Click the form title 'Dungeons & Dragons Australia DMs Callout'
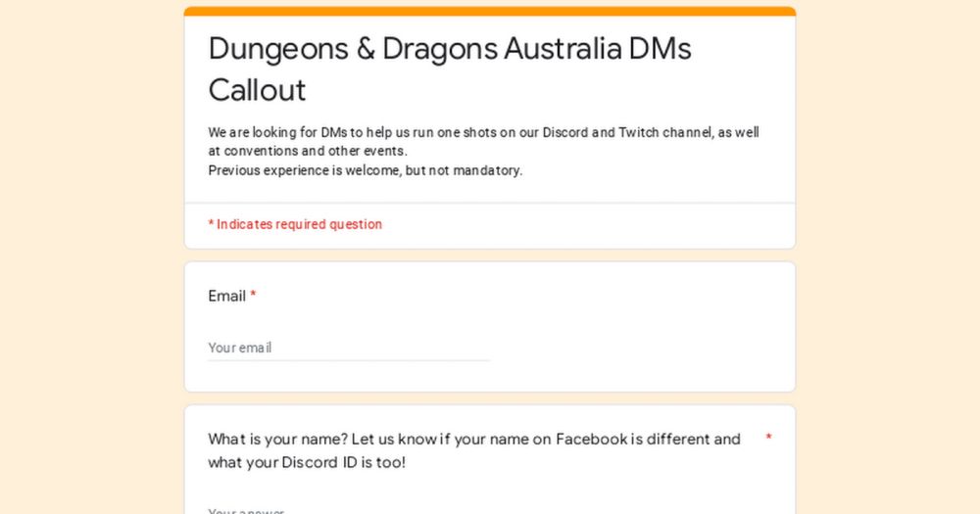This screenshot has height=514, width=980. click(x=450, y=49)
